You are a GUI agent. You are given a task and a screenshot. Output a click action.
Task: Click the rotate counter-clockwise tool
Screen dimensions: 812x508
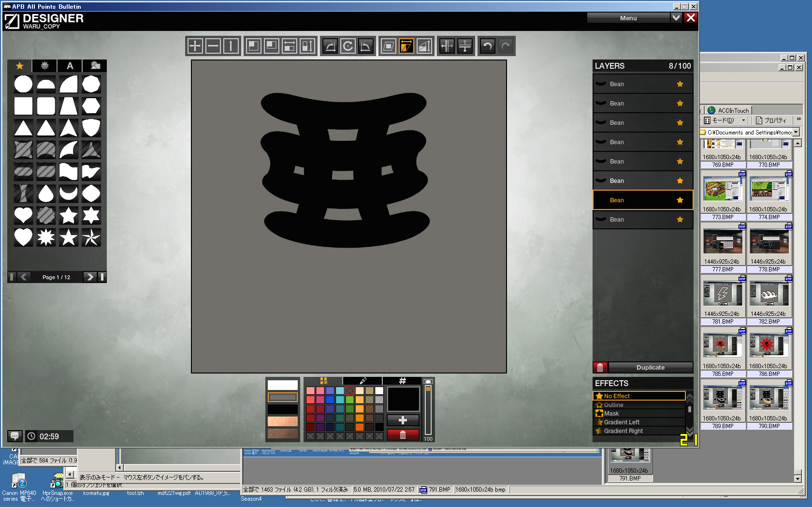point(366,46)
